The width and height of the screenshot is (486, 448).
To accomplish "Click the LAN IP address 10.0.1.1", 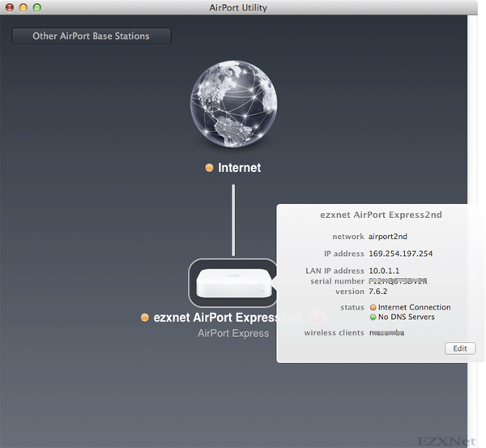I will (x=384, y=271).
